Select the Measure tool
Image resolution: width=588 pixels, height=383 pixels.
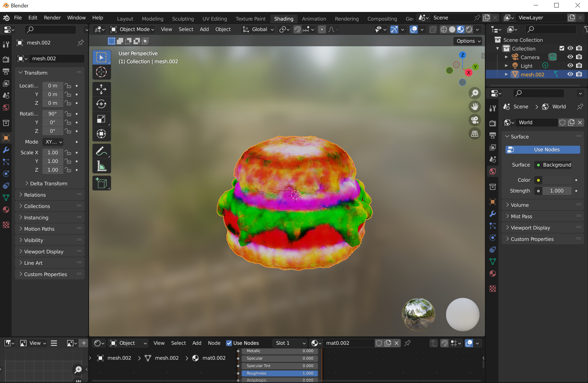[102, 166]
